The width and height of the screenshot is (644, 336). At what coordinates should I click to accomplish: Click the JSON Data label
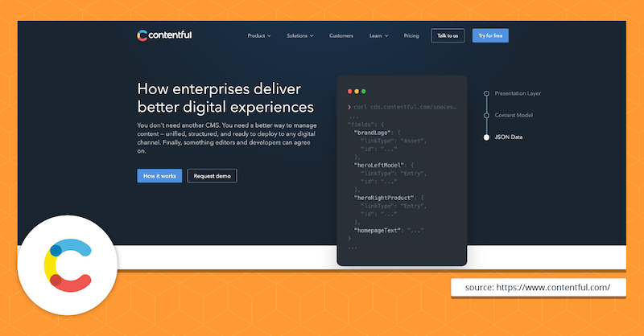(509, 137)
